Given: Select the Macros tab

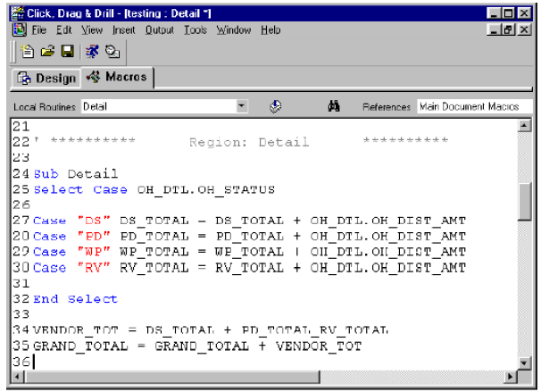Looking at the screenshot, I should point(118,78).
